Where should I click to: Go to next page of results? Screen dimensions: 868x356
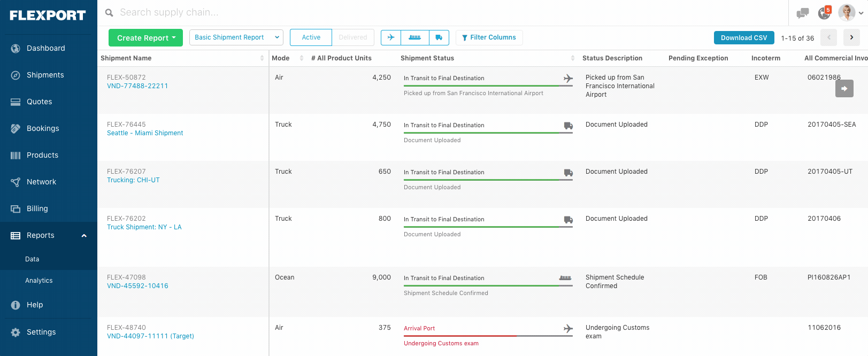851,37
